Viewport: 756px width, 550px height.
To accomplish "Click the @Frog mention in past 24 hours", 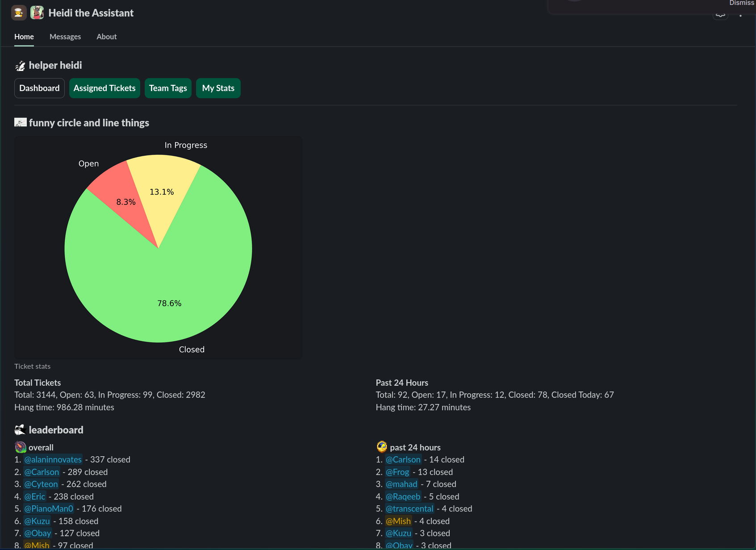I will click(x=397, y=472).
